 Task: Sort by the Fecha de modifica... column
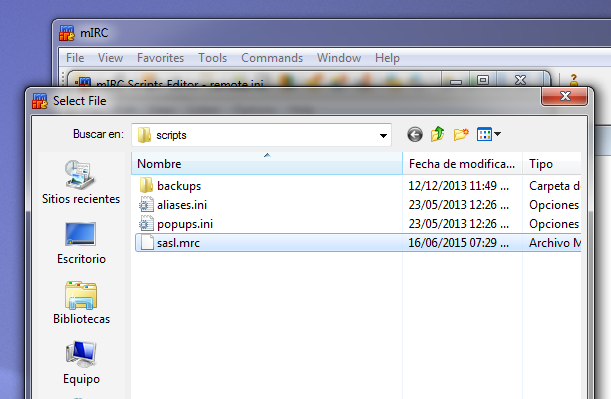pos(462,164)
